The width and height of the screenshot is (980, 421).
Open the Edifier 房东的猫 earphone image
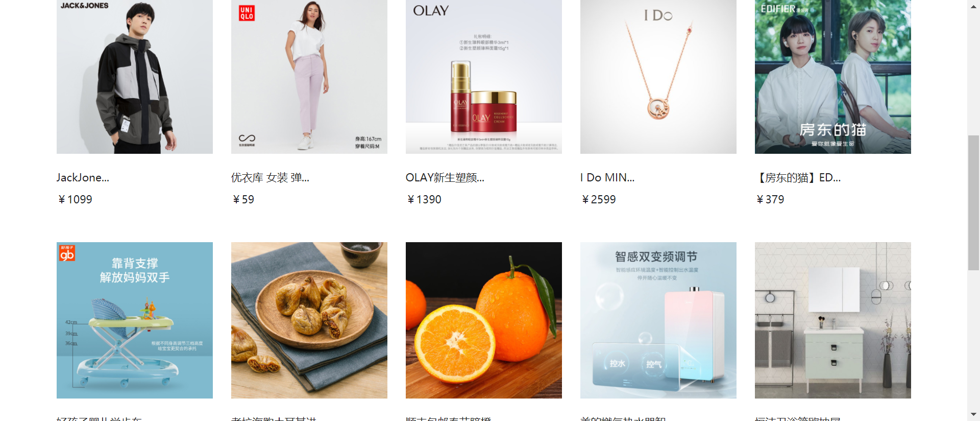point(833,77)
